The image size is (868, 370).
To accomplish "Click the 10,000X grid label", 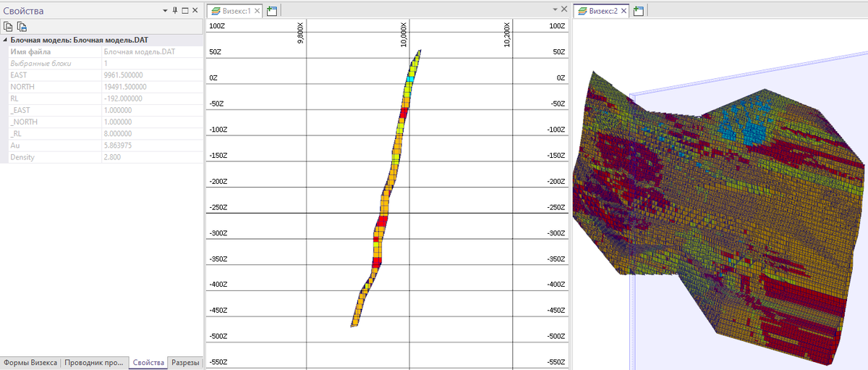I will point(404,34).
